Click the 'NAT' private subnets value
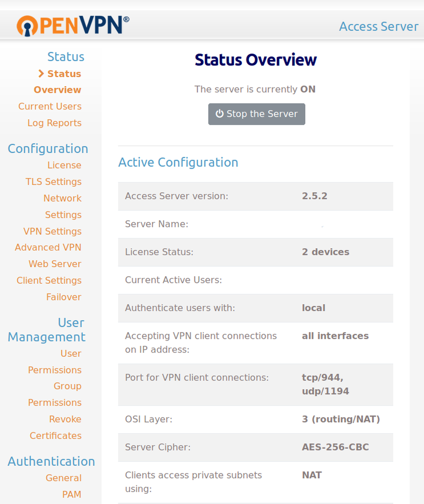 (x=312, y=475)
